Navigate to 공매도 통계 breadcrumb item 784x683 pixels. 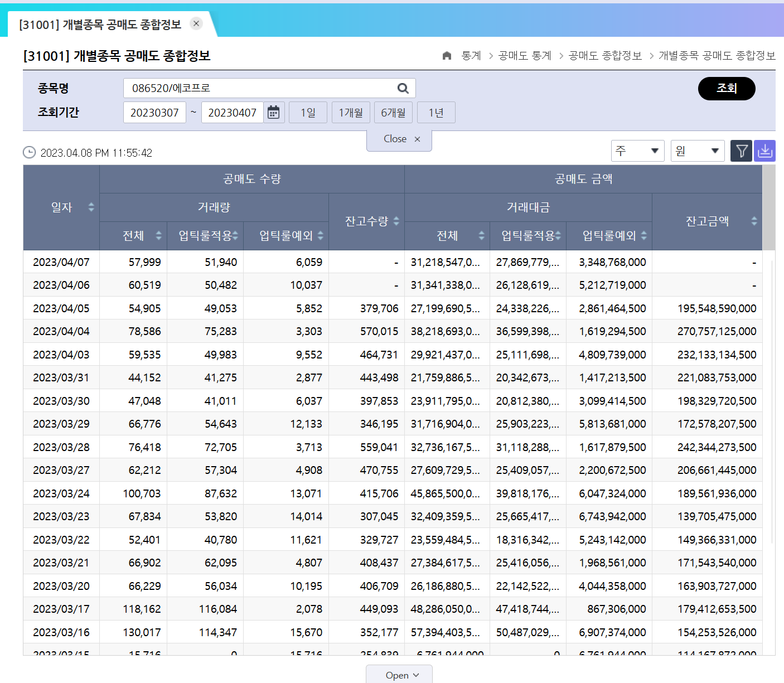coord(524,56)
